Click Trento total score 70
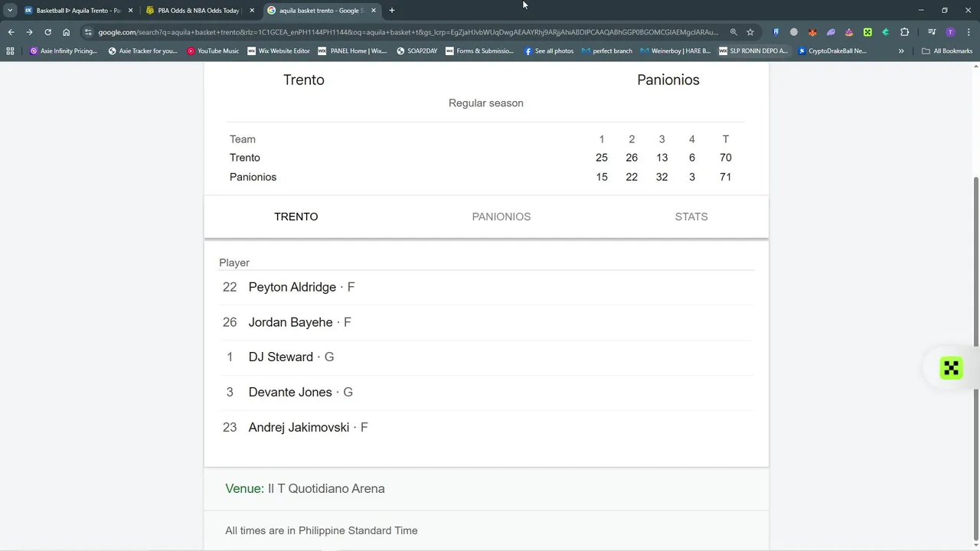This screenshot has height=551, width=980. [726, 158]
